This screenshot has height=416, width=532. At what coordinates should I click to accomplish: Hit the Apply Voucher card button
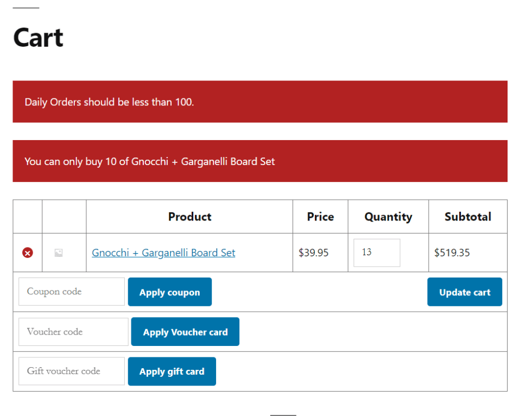(185, 332)
